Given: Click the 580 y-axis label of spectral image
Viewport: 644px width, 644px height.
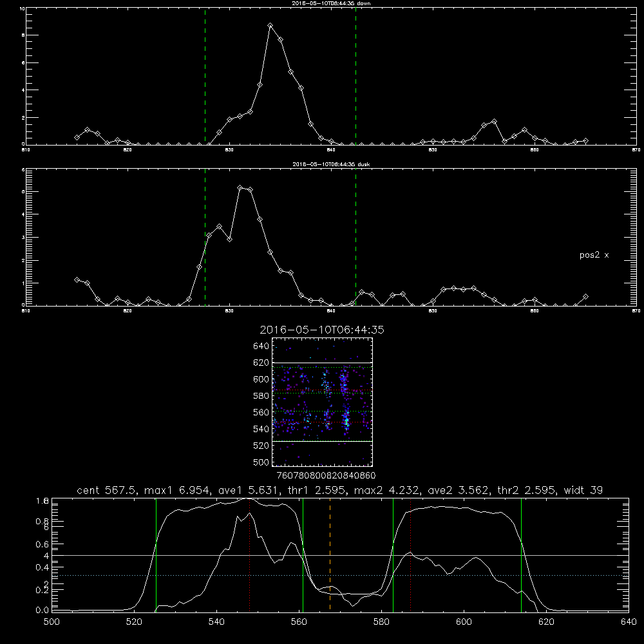Looking at the screenshot, I should (x=261, y=396).
